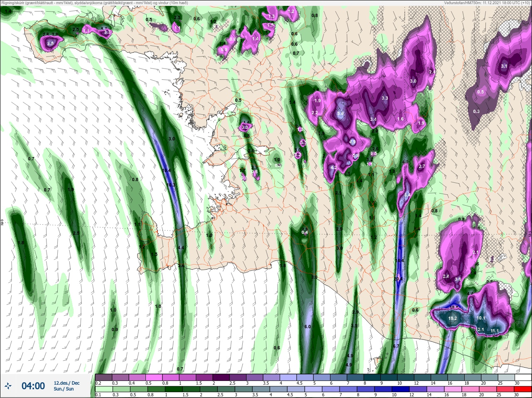Click the 3.1 snow value in upper right
The image size is (532, 398).
[504, 66]
